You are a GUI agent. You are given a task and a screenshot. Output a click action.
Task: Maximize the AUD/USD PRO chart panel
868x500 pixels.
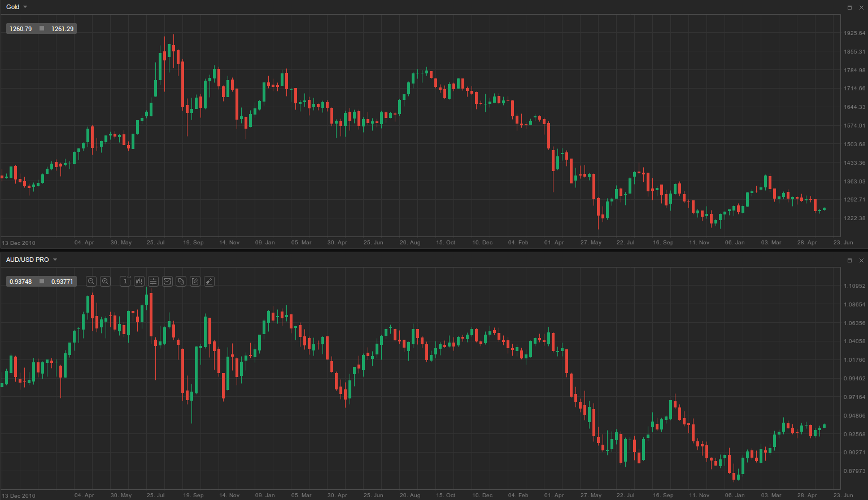tap(849, 260)
